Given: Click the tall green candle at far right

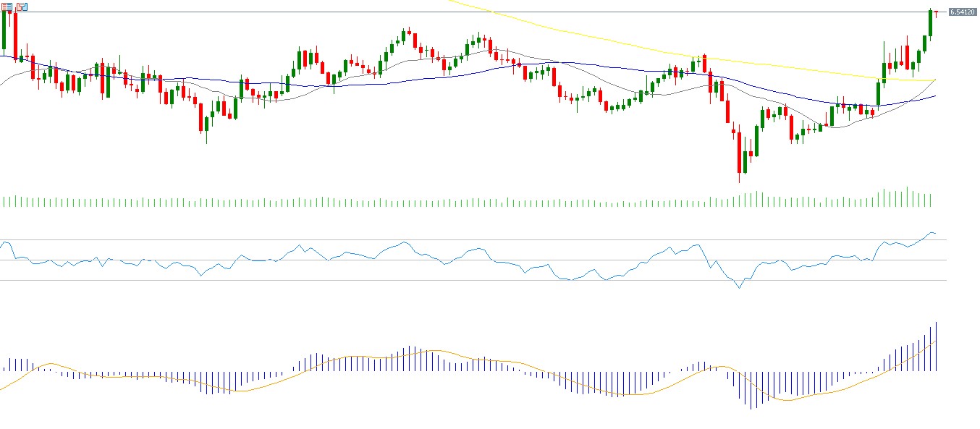Looking at the screenshot, I should [x=930, y=23].
